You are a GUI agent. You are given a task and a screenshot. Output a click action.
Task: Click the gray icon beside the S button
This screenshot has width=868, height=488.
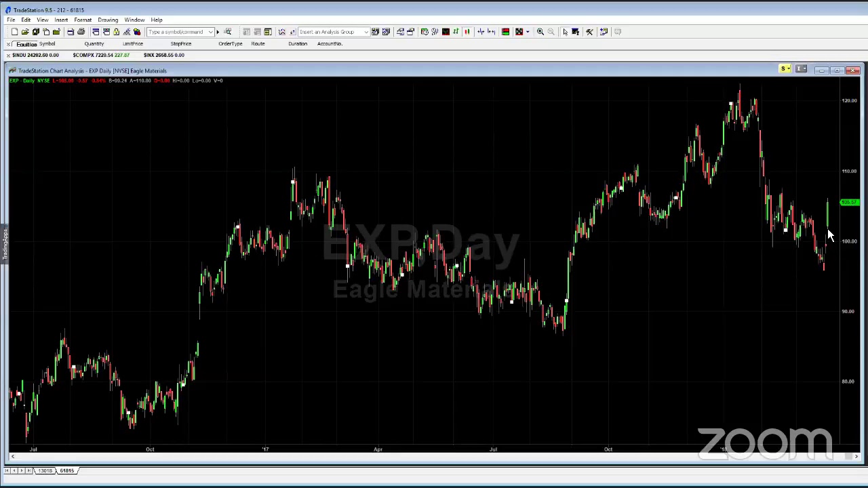click(x=801, y=69)
